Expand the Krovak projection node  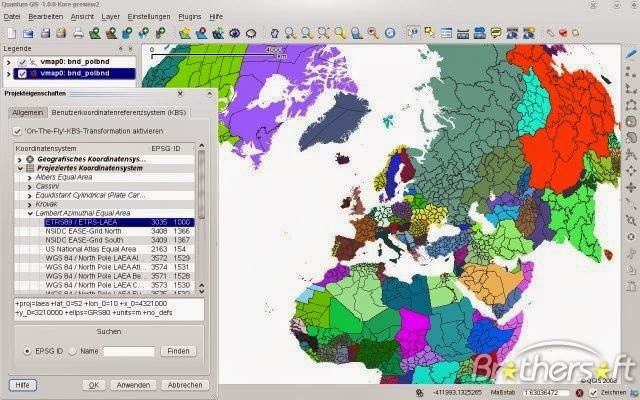point(29,204)
